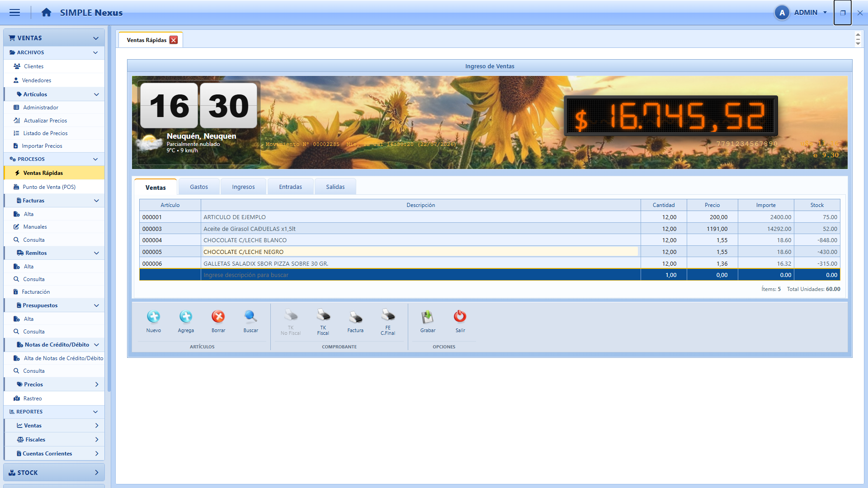This screenshot has width=868, height=488.
Task: Click the Agrega article icon
Action: 186,317
